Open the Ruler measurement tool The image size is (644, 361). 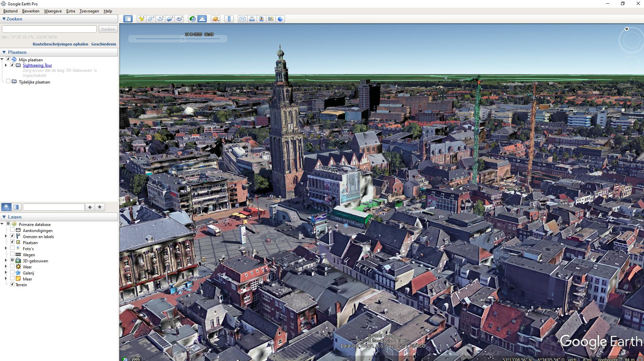[229, 19]
